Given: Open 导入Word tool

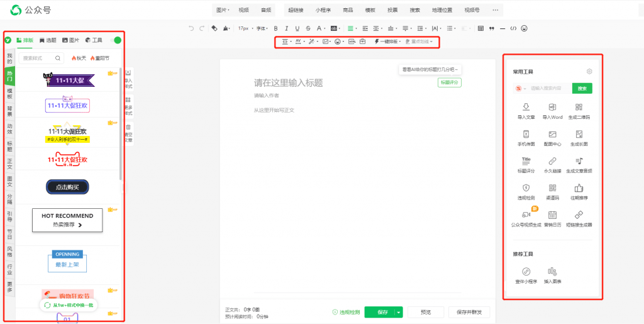Looking at the screenshot, I should click(552, 111).
